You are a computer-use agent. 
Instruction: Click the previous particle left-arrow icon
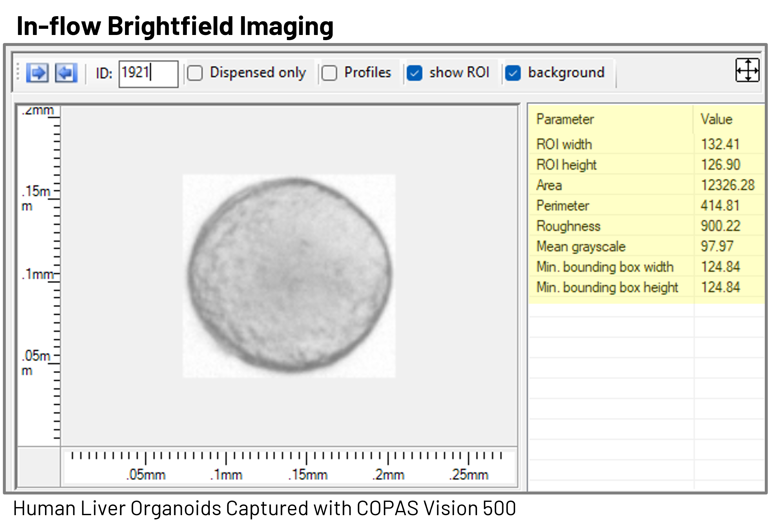tap(66, 72)
